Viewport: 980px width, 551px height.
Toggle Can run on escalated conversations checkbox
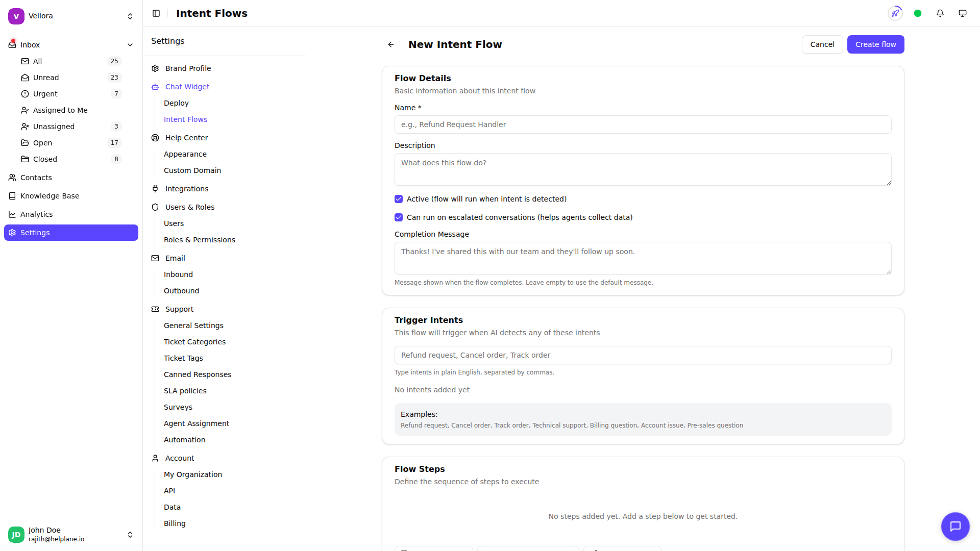399,217
